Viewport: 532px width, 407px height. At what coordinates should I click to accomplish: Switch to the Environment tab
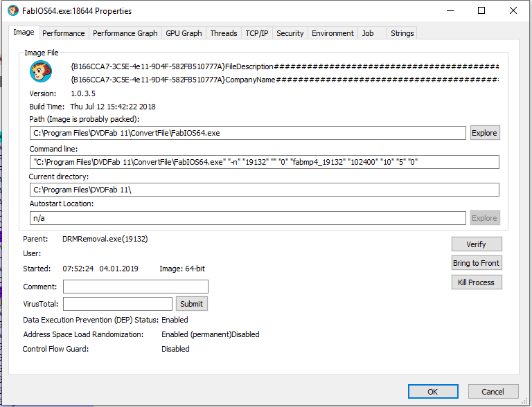pos(332,33)
